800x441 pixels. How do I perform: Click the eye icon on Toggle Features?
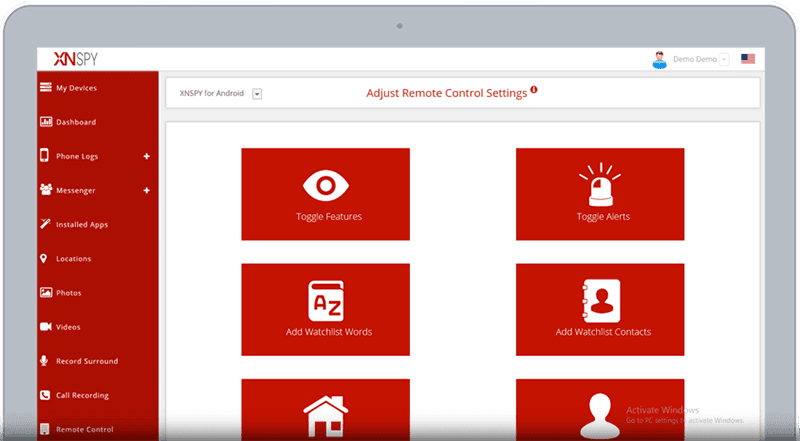pos(326,185)
